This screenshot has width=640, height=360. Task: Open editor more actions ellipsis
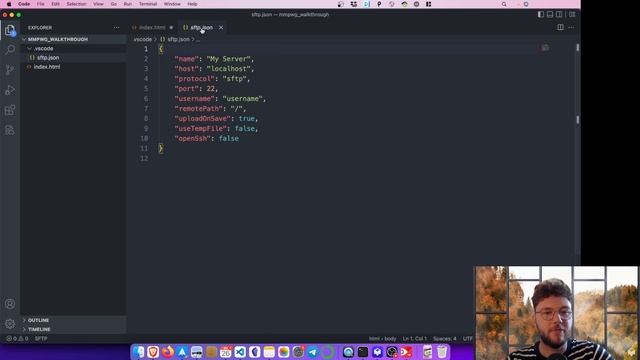click(571, 27)
